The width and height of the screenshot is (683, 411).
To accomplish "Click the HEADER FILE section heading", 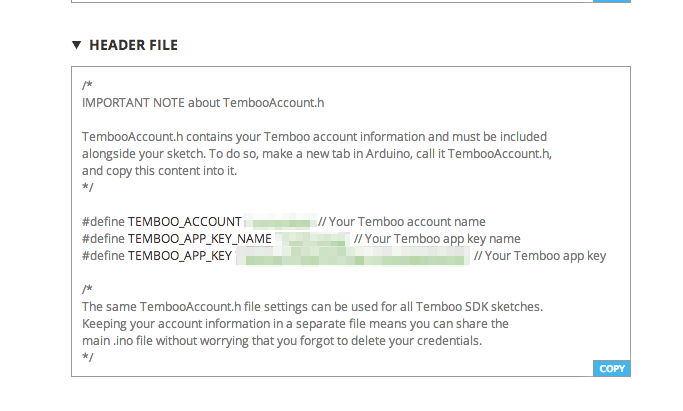I will coord(133,45).
